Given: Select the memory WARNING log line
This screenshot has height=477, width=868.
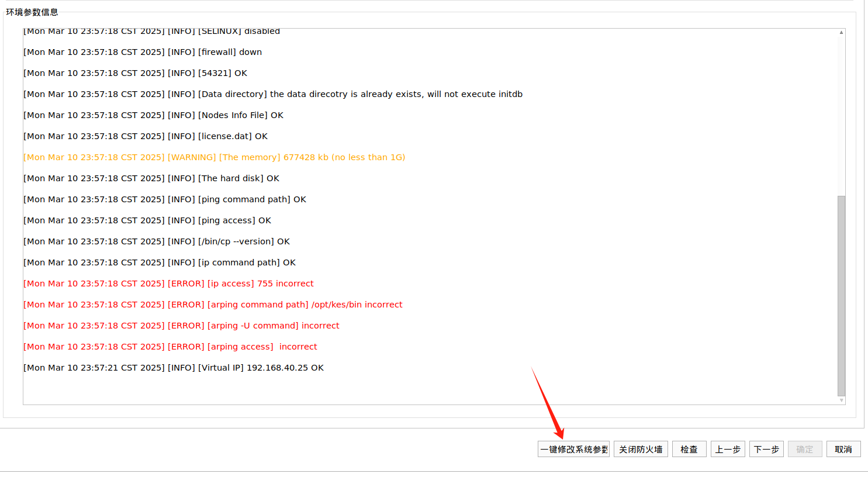Looking at the screenshot, I should (x=214, y=157).
